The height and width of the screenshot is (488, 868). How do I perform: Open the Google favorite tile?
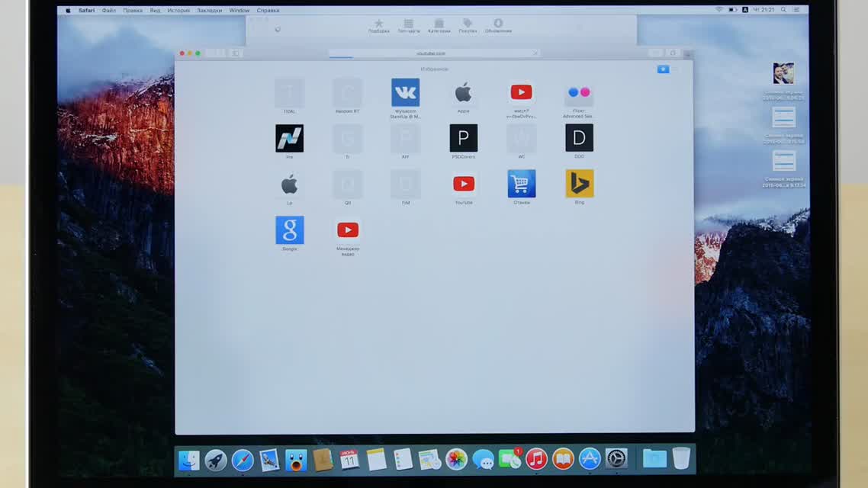(x=290, y=230)
